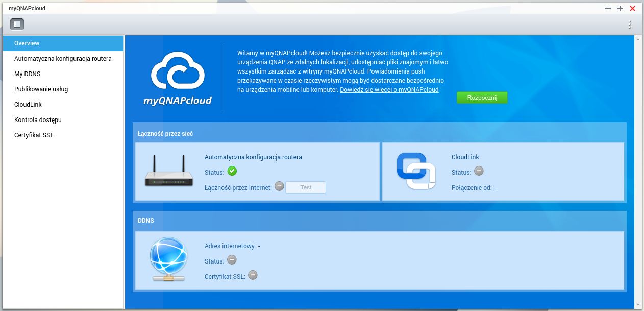The width and height of the screenshot is (644, 311).
Task: Click the panel toggle icon in the toolbar
Action: pos(17,23)
